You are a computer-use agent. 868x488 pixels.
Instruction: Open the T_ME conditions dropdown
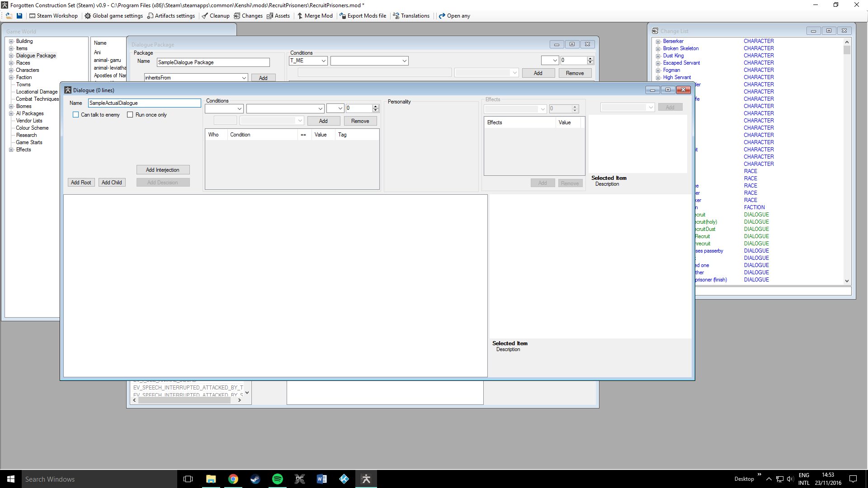pyautogui.click(x=324, y=61)
